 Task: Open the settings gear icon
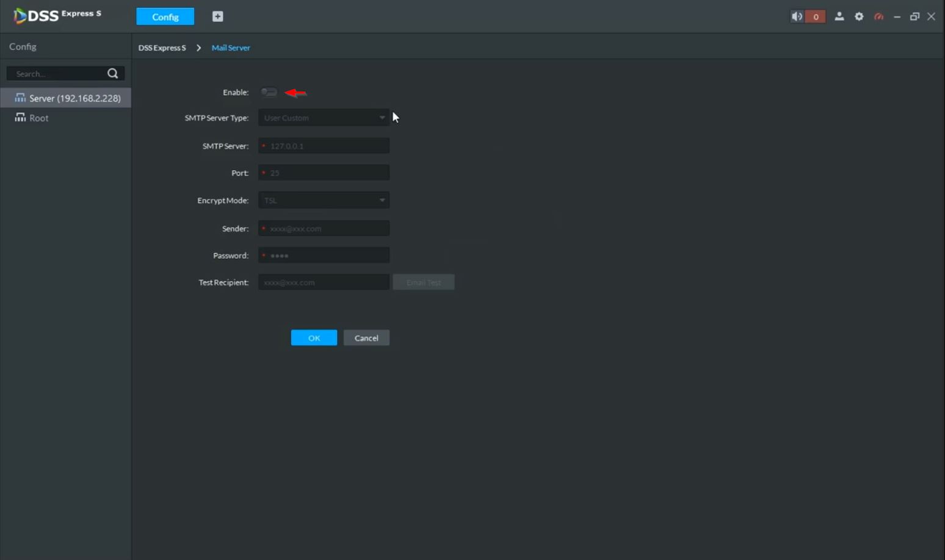[859, 16]
